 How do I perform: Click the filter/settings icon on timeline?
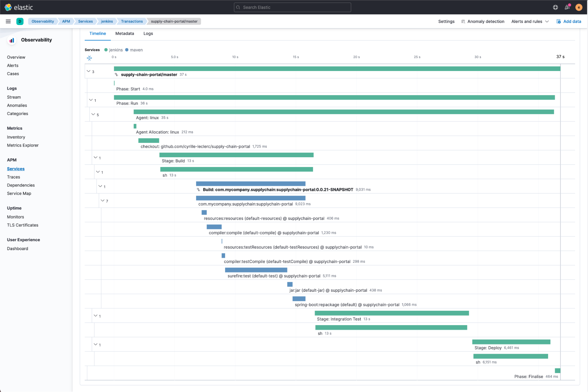[89, 58]
